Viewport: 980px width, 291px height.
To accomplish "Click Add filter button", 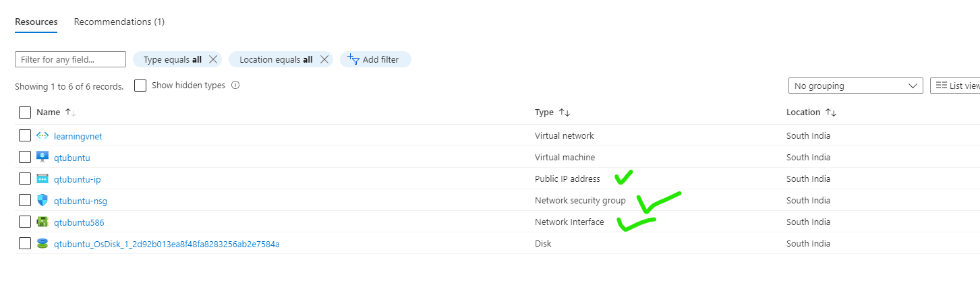I will pos(376,59).
